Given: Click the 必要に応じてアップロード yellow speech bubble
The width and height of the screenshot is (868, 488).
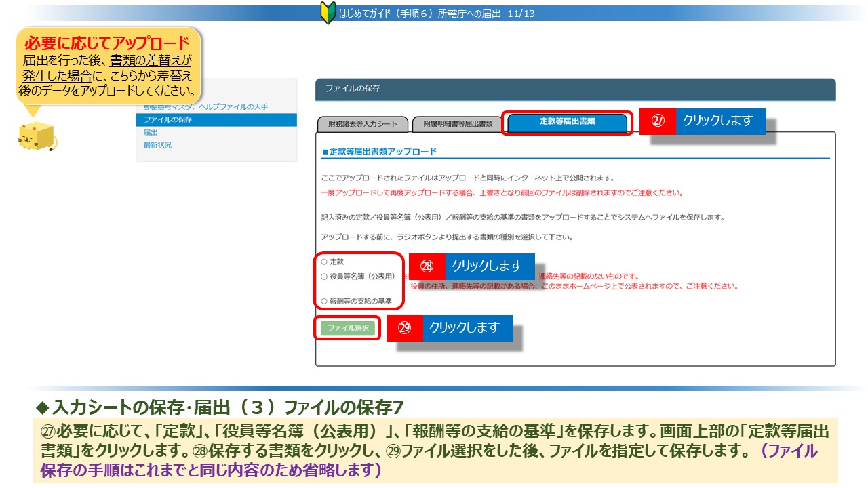Looking at the screenshot, I should coord(108,66).
